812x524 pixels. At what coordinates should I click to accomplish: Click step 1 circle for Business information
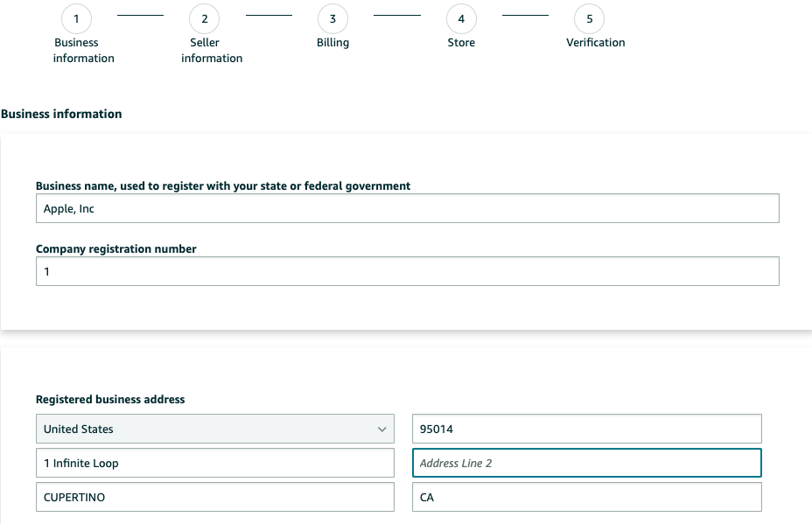coord(76,18)
